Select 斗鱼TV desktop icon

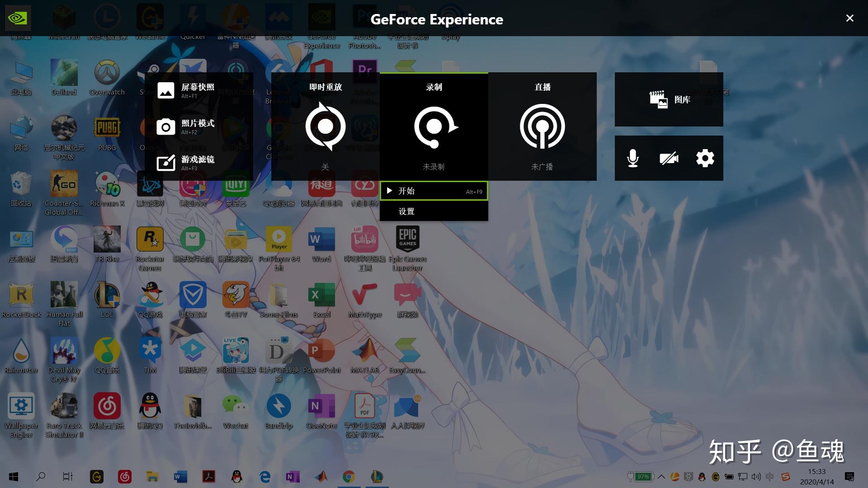[x=236, y=300]
